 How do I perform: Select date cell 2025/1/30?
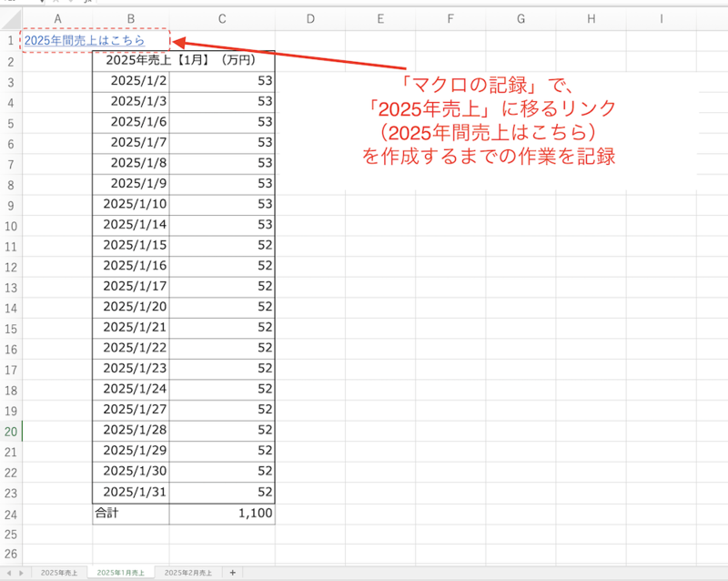point(131,472)
